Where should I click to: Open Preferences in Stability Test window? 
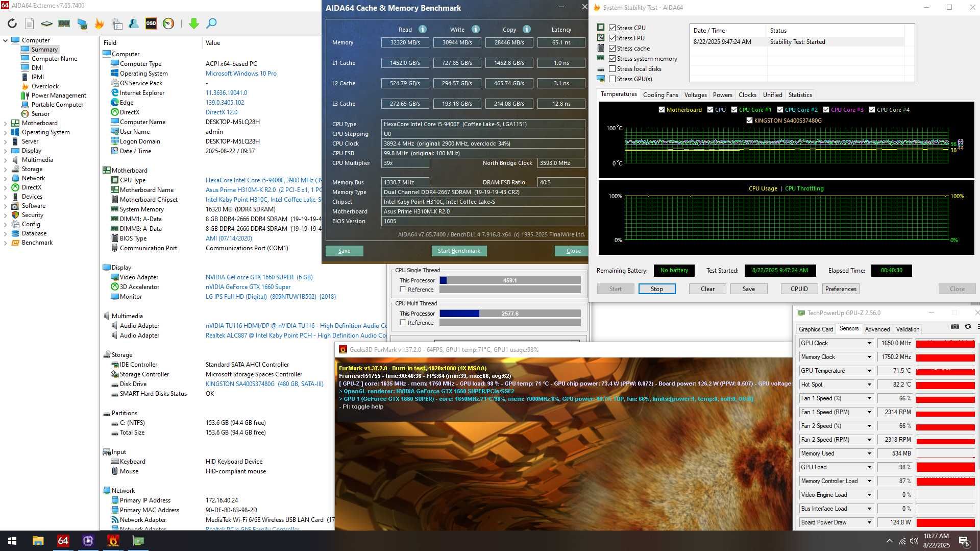tap(841, 289)
